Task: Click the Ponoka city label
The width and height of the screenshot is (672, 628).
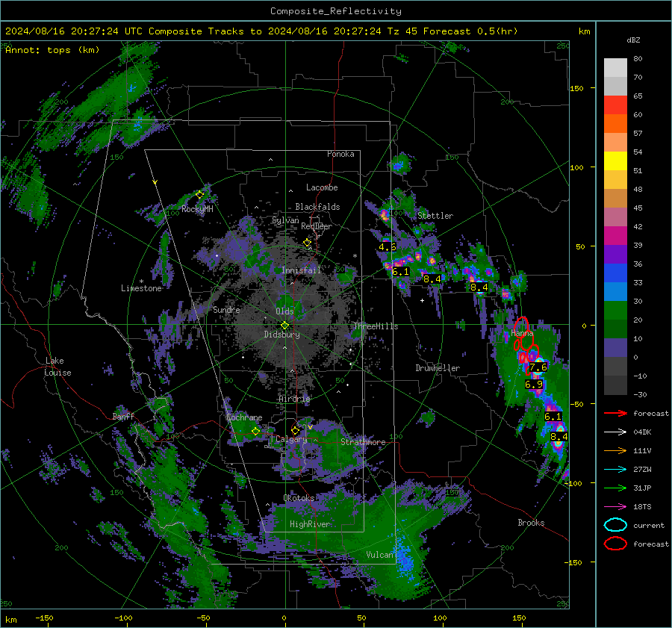Action: point(340,154)
